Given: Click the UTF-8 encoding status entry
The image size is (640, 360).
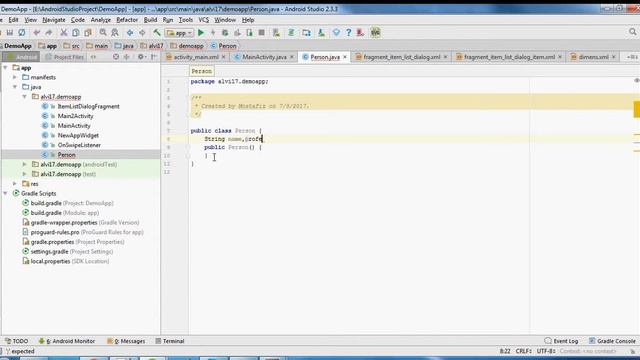Looking at the screenshot, I should [x=546, y=351].
